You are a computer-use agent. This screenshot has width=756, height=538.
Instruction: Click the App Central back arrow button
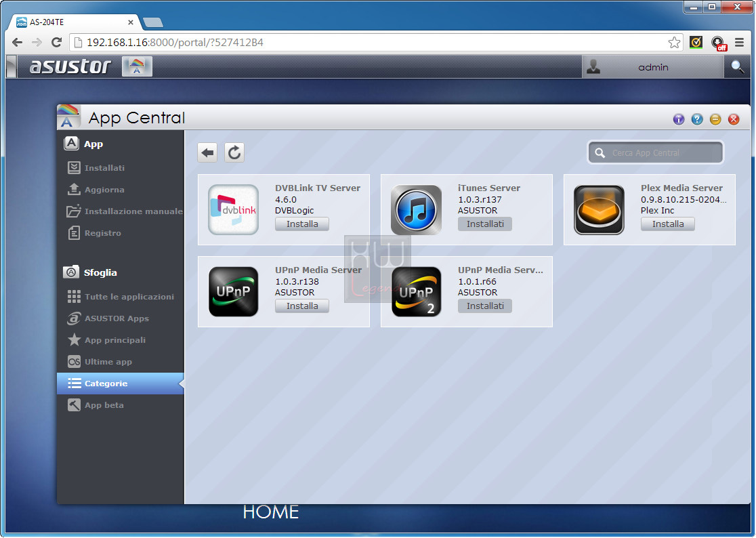[207, 153]
